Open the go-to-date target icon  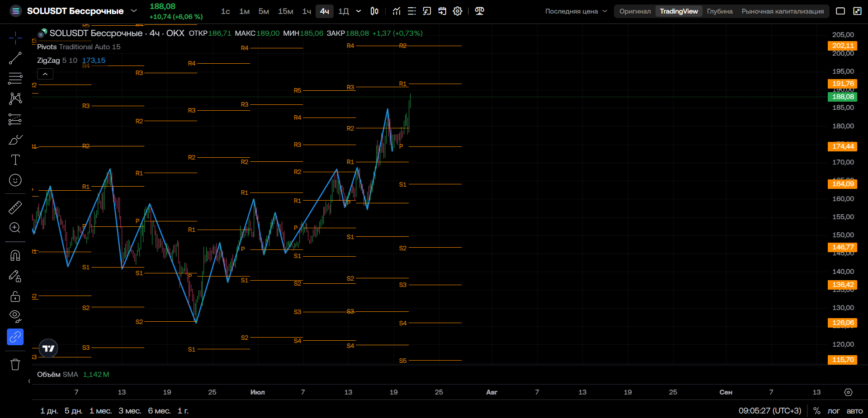(848, 392)
